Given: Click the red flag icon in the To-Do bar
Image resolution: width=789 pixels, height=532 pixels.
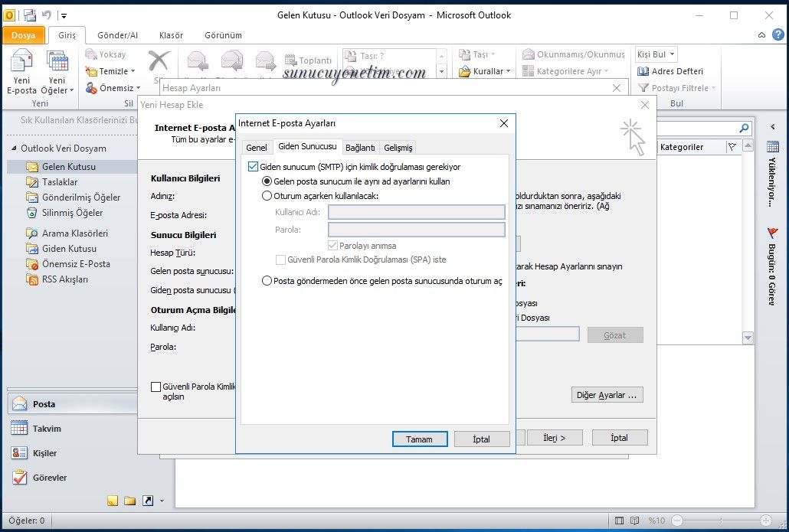Looking at the screenshot, I should point(773,233).
